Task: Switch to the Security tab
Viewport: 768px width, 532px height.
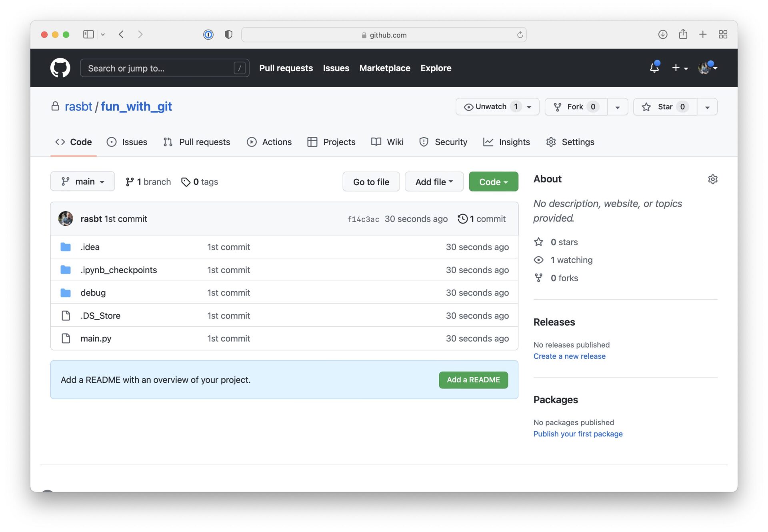Action: [x=443, y=142]
